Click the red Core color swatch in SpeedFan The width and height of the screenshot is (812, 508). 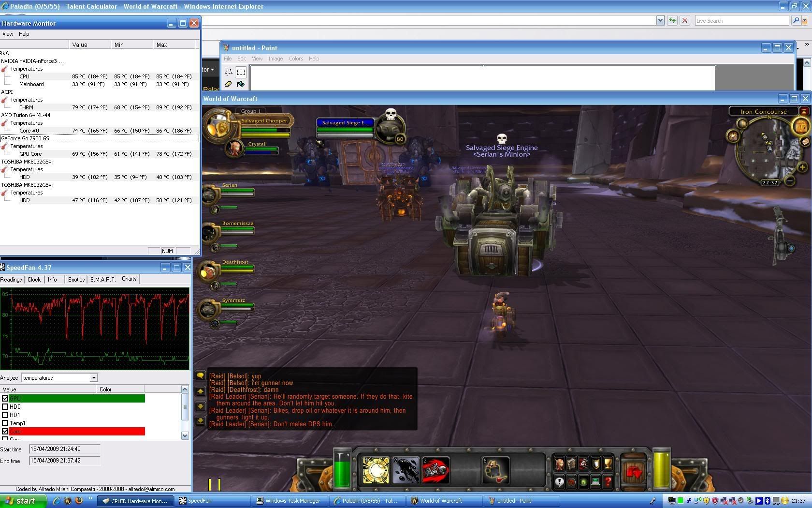click(77, 431)
